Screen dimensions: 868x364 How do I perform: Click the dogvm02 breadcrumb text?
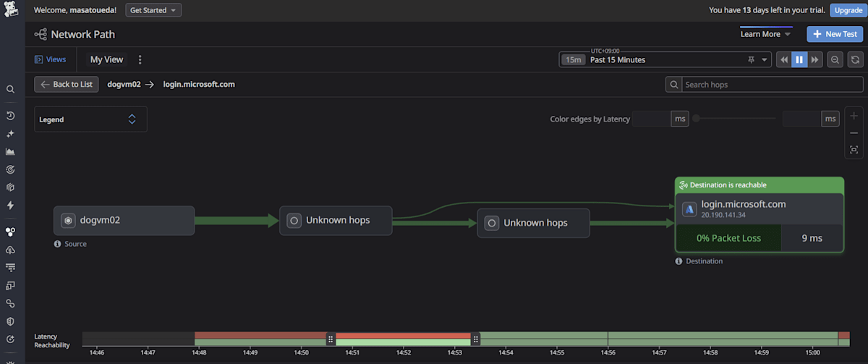pos(124,85)
